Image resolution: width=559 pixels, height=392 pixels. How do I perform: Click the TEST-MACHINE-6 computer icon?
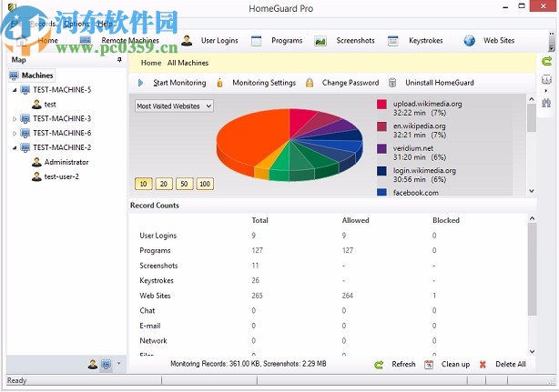tap(25, 133)
